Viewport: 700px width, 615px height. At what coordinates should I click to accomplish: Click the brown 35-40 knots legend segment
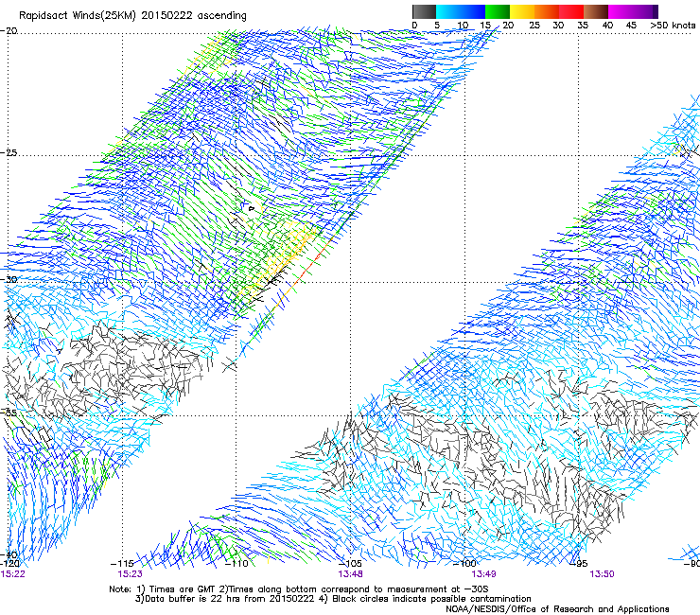coord(596,11)
